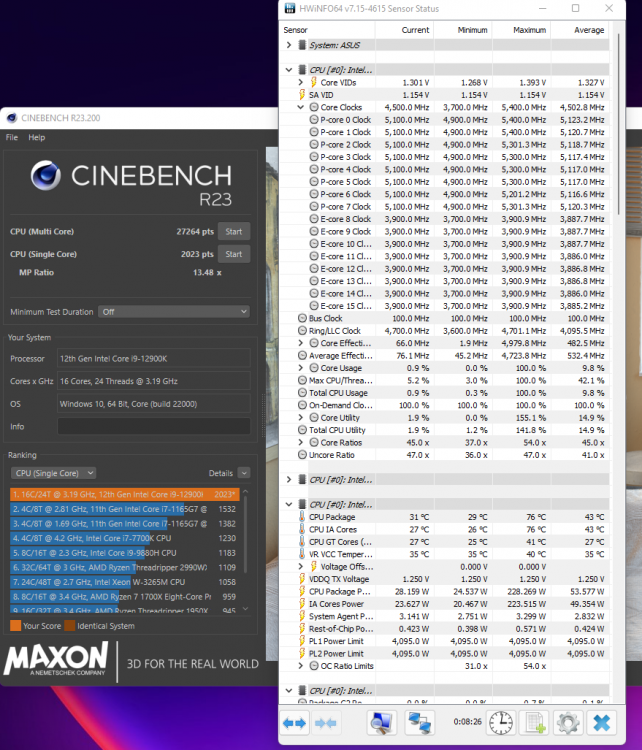Click the CPU Package Power lightning icon
This screenshot has height=750, width=642.
pos(302,591)
